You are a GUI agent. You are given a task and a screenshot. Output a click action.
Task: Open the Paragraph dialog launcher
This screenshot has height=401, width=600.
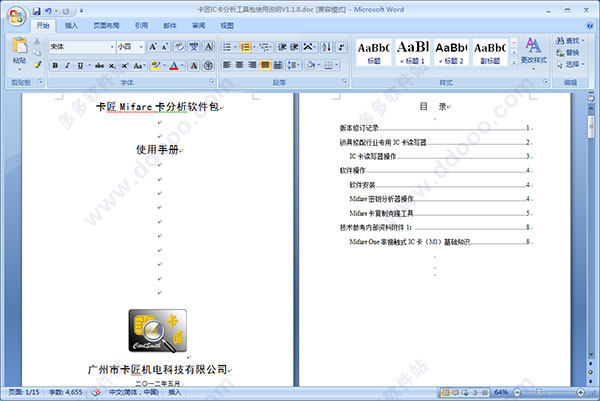(345, 82)
